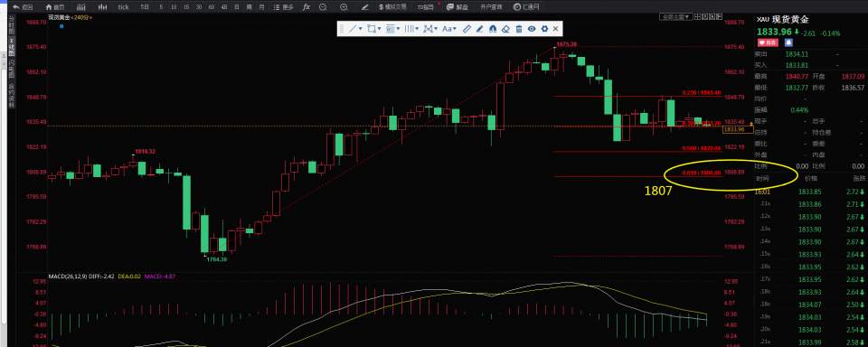Open the 汇通网 link
This screenshot has width=868, height=347.
click(x=526, y=7)
